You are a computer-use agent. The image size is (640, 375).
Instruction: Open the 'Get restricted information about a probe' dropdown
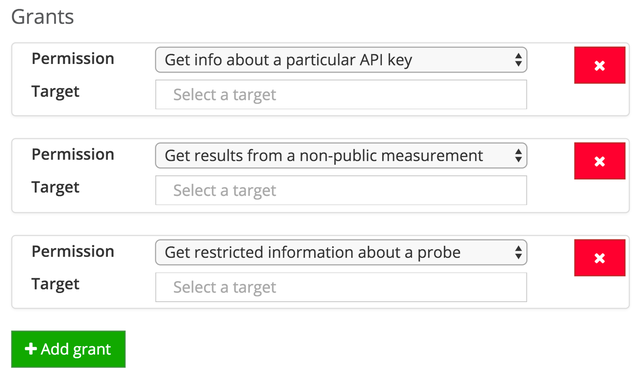(x=341, y=253)
